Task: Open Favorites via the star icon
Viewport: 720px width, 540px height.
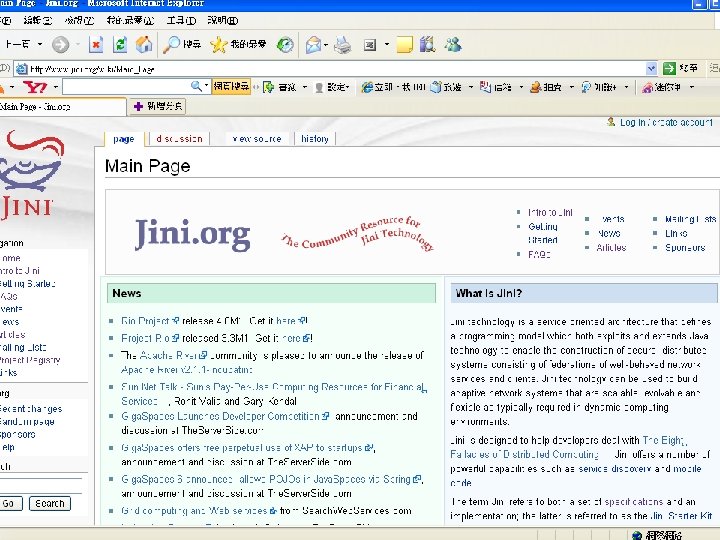Action: coord(219,45)
